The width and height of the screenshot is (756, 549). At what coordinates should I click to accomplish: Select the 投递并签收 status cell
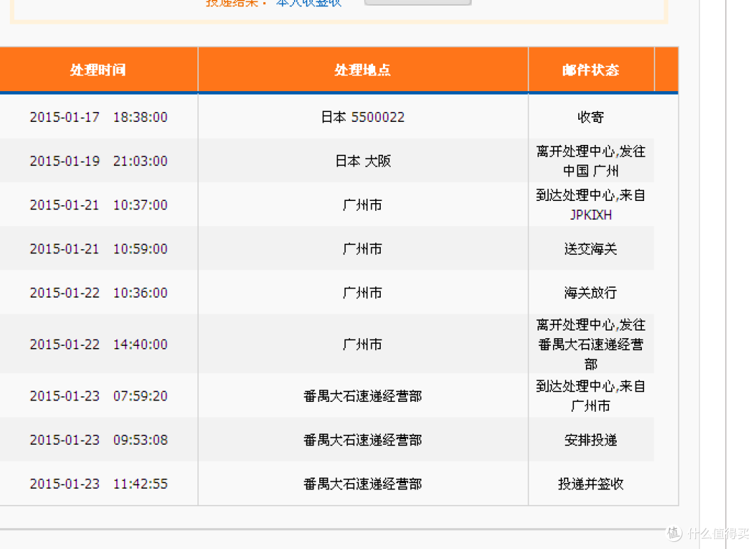tap(591, 484)
